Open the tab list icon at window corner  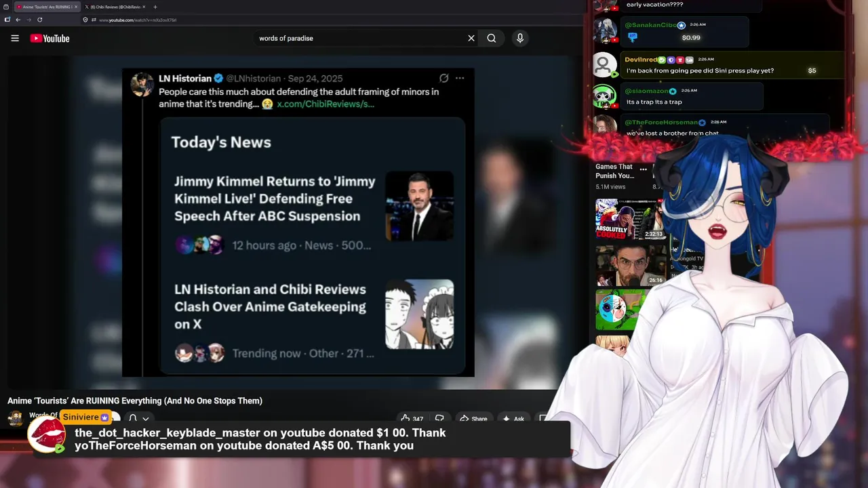(6, 7)
